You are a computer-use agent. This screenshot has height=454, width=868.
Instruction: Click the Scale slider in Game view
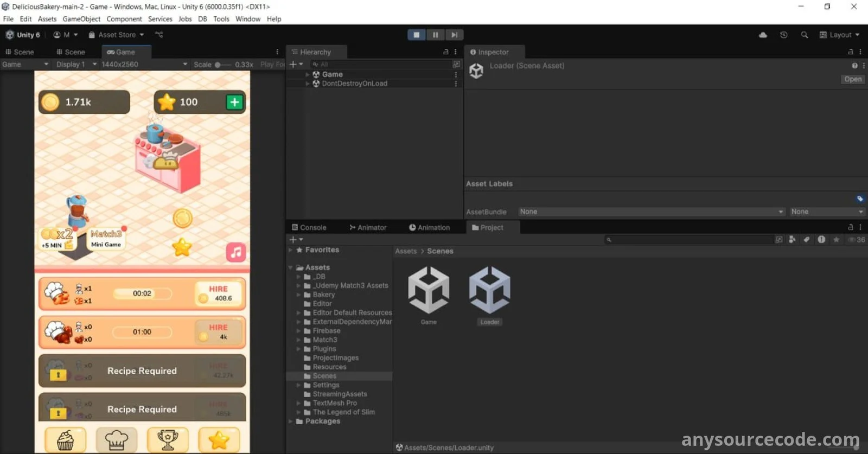point(223,65)
